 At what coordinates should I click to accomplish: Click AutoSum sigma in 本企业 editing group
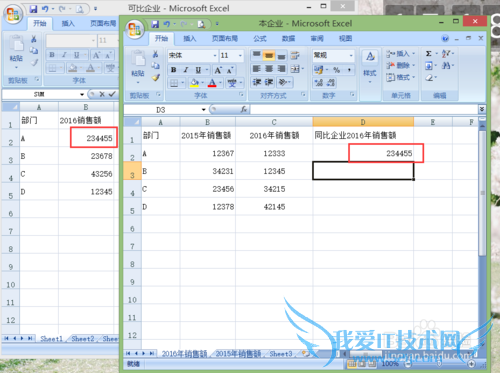[429, 54]
